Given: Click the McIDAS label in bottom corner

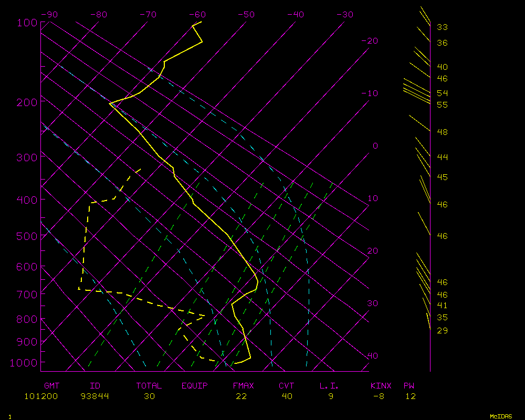Looking at the screenshot, I should click(501, 416).
